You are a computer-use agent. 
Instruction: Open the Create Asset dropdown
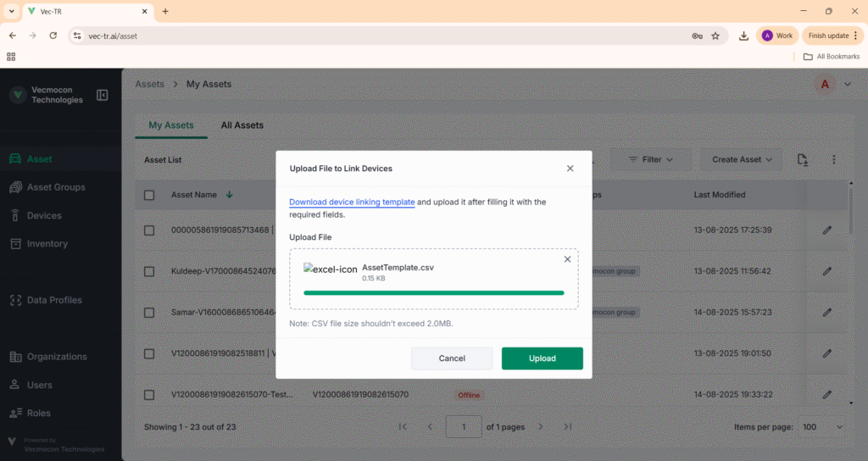(743, 159)
